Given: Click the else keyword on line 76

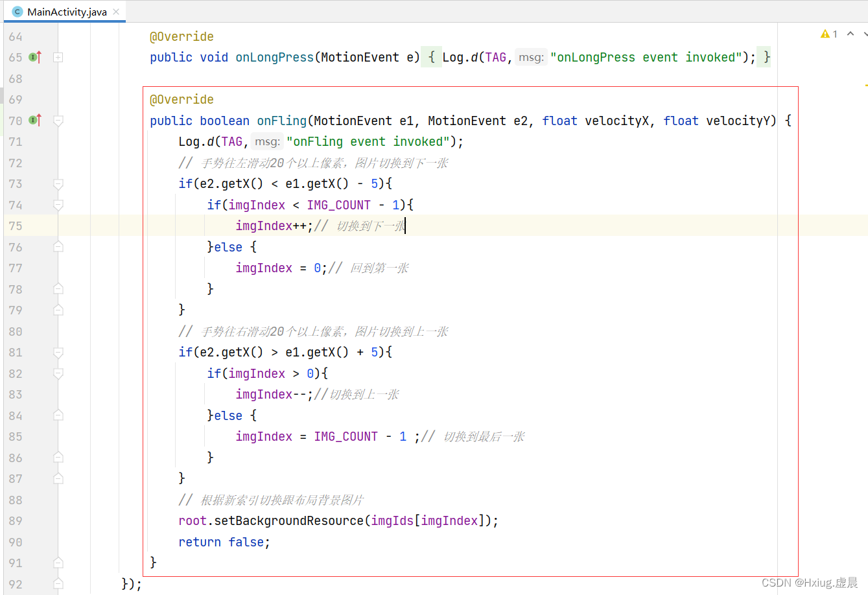Looking at the screenshot, I should coord(228,247).
